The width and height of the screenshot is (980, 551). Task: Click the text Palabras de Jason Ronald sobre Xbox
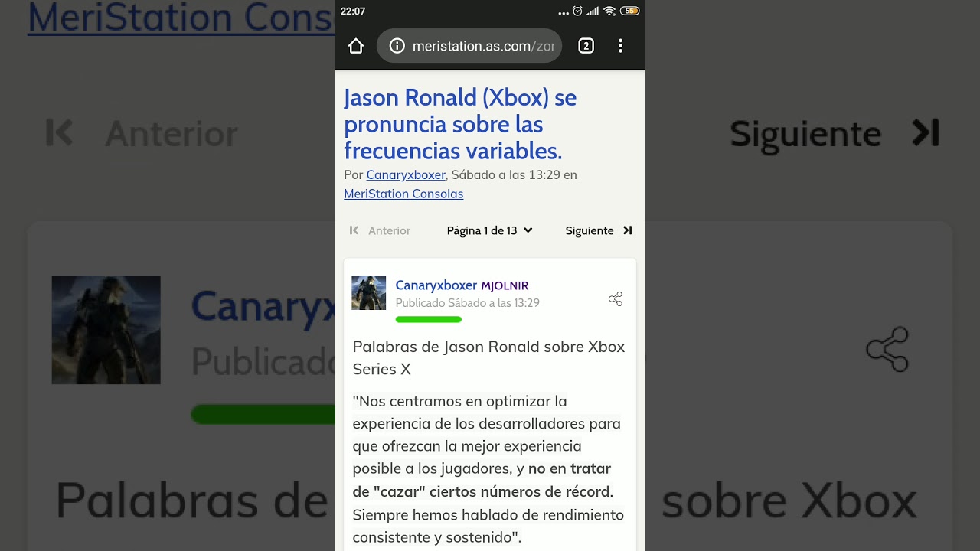tap(488, 347)
